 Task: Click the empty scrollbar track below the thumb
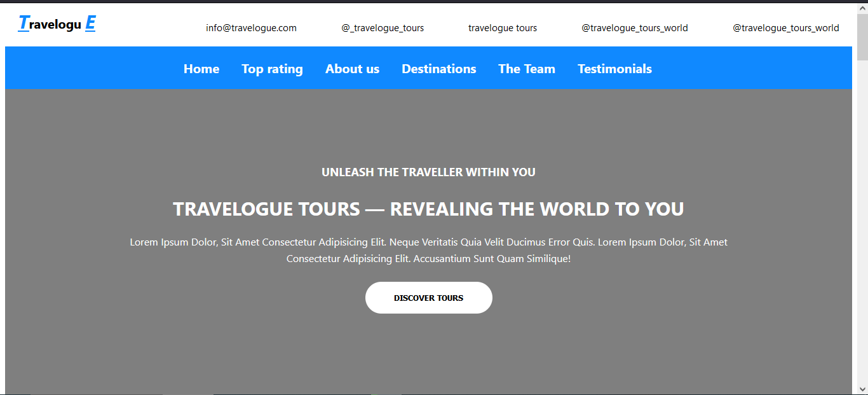[x=862, y=223]
